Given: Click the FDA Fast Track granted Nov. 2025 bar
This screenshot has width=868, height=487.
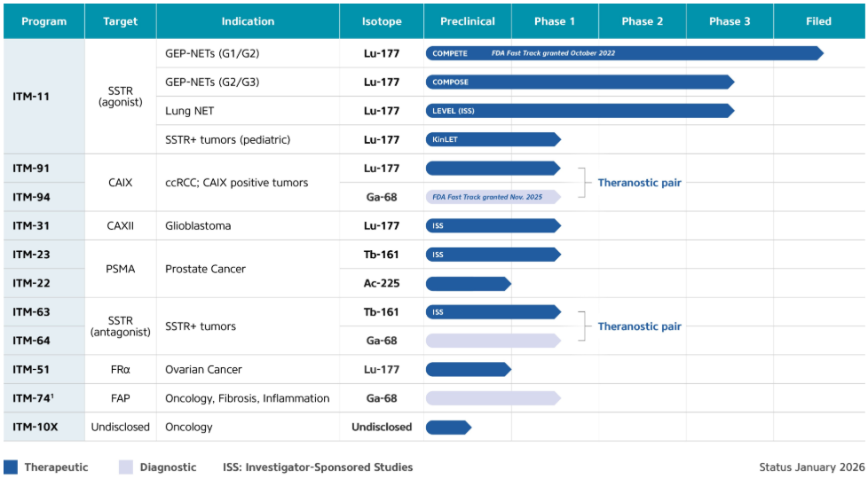Looking at the screenshot, I should pyautogui.click(x=493, y=197).
